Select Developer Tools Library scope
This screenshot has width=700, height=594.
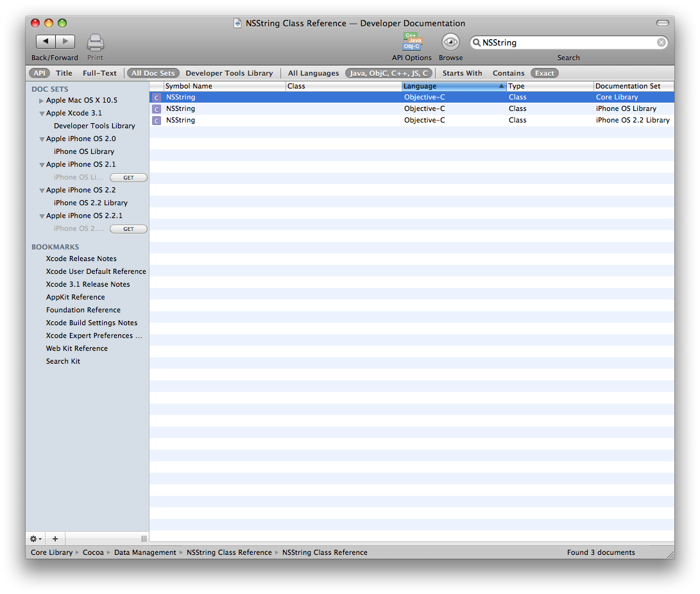(x=229, y=73)
